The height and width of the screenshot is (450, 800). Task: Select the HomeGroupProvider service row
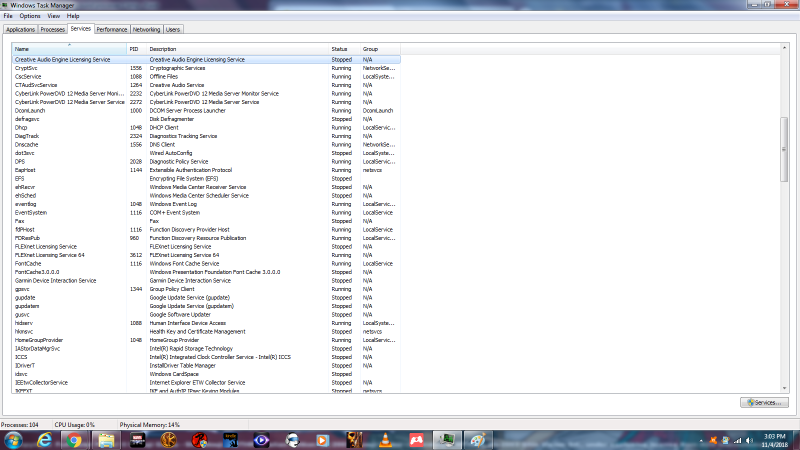206,340
